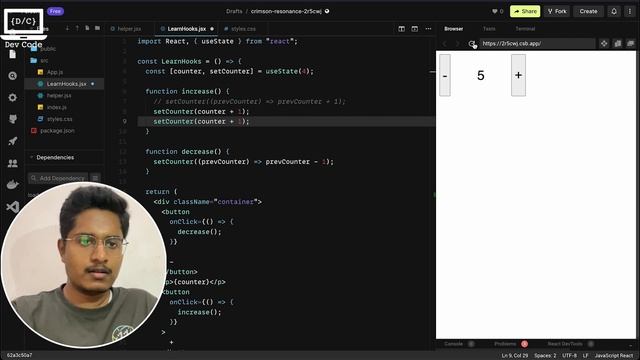Screen dimensions: 640x360
Task: Click the VS Code icon in sidebar
Action: tap(12, 207)
